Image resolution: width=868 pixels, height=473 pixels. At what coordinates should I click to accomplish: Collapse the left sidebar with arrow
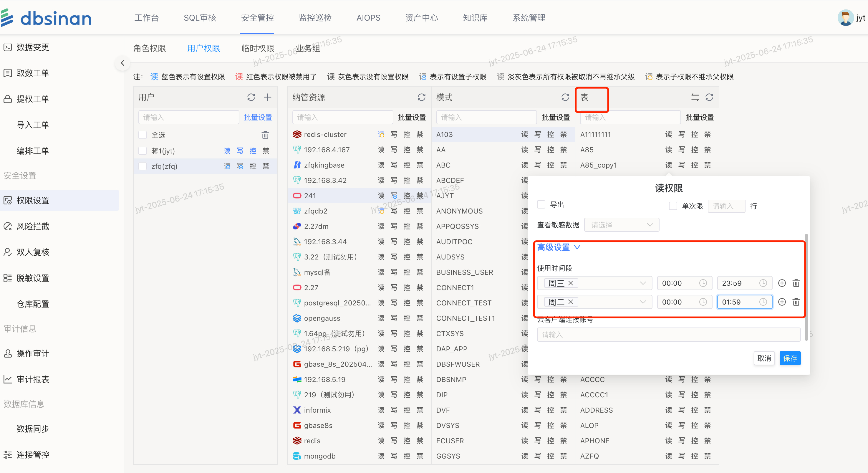(x=122, y=63)
